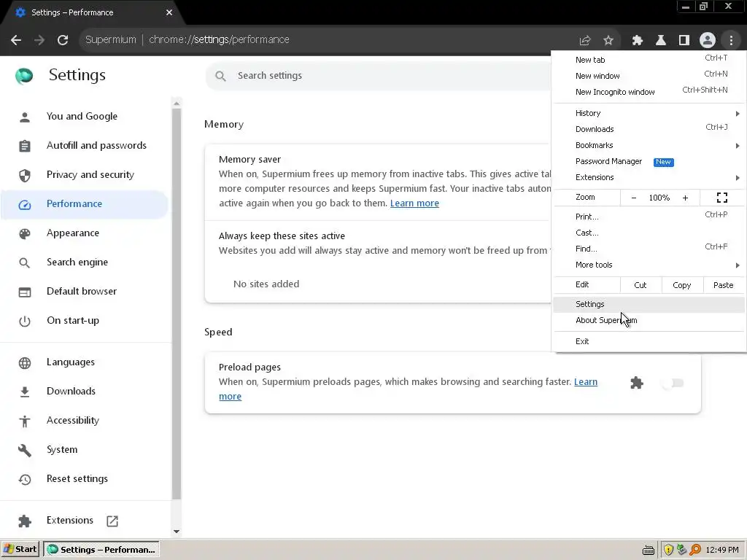
Task: Go back using the browser back arrow
Action: point(16,40)
